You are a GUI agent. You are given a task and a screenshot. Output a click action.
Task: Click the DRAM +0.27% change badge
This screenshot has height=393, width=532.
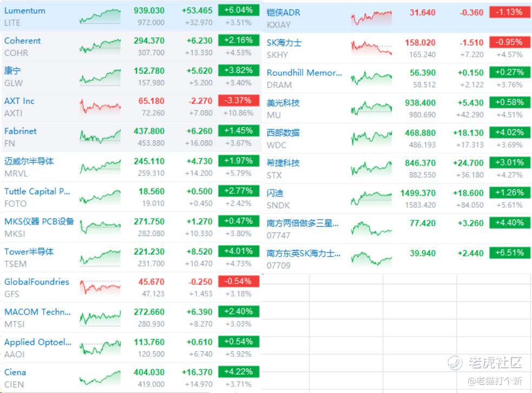[x=510, y=73]
